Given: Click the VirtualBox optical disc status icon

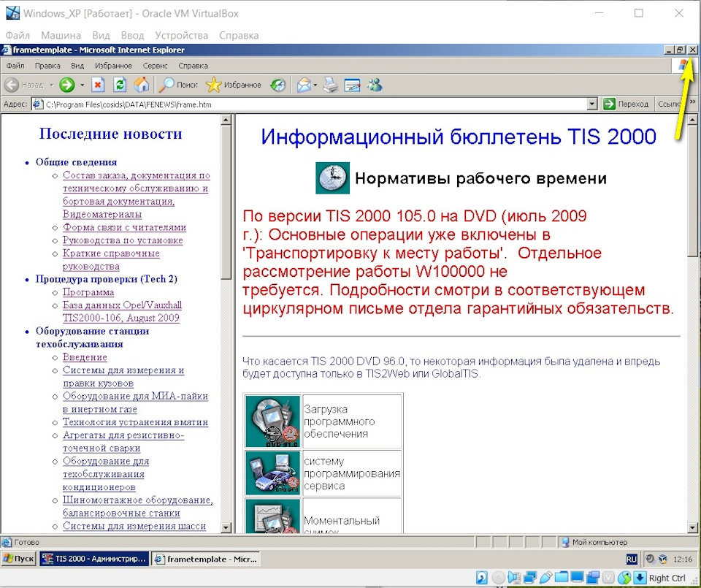Looking at the screenshot, I should (x=498, y=578).
